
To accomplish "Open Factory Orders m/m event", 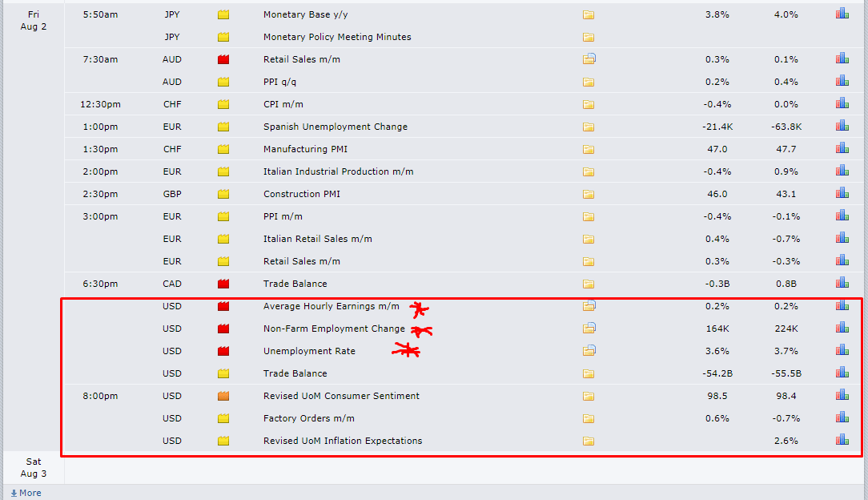I will (308, 418).
